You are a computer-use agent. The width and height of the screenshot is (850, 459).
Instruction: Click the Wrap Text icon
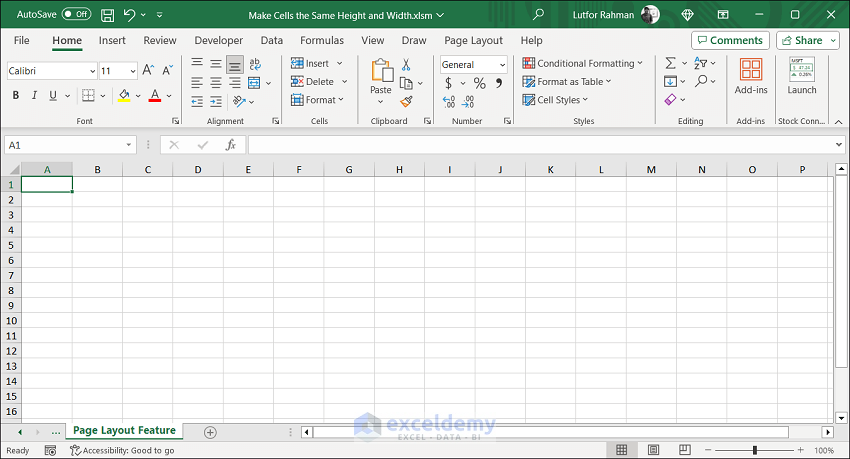pyautogui.click(x=255, y=64)
